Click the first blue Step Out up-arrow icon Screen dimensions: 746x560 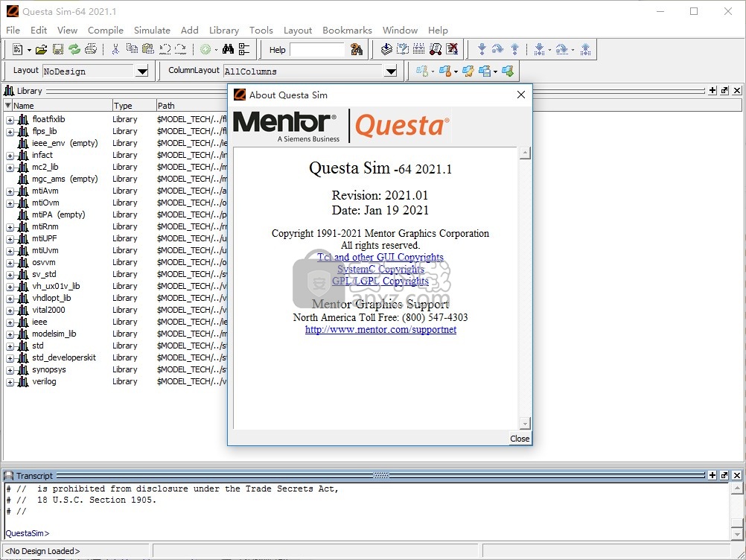514,49
